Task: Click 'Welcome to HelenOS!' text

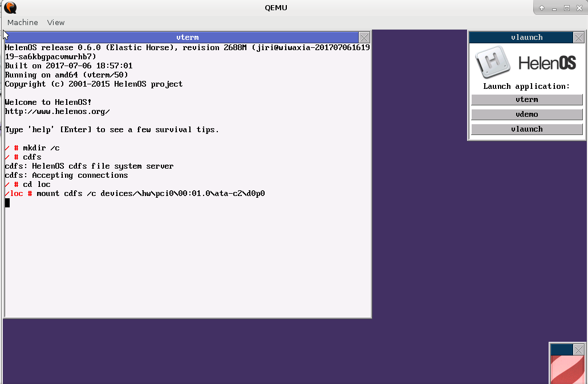Action: coord(48,103)
